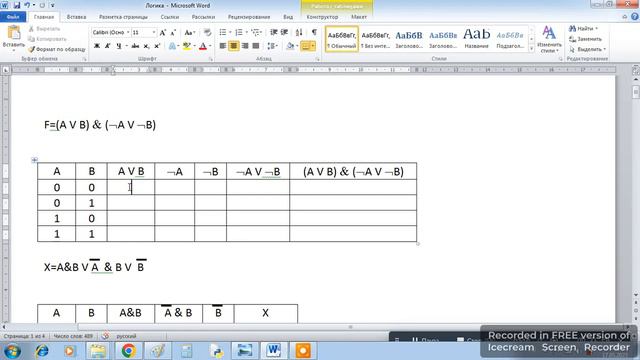Select the Обычный style
The image size is (640, 360).
coord(342,39)
